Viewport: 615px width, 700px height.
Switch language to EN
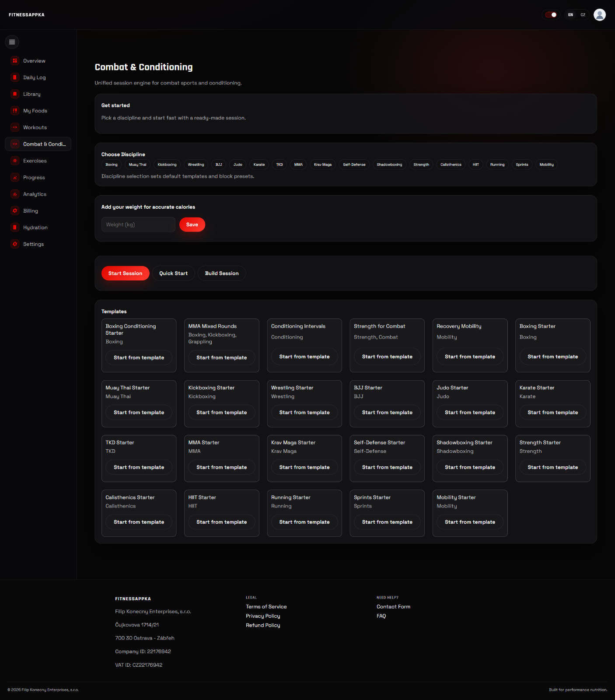(570, 15)
